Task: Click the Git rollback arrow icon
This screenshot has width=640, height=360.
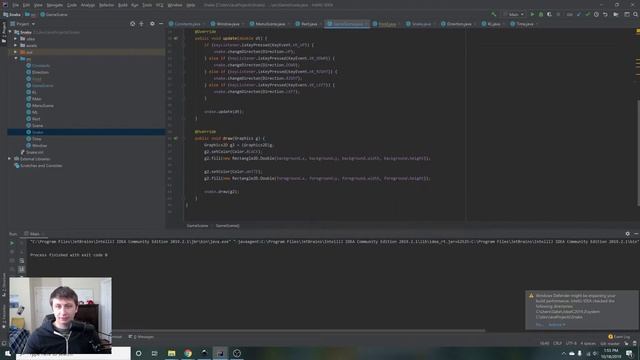Action: 605,14
